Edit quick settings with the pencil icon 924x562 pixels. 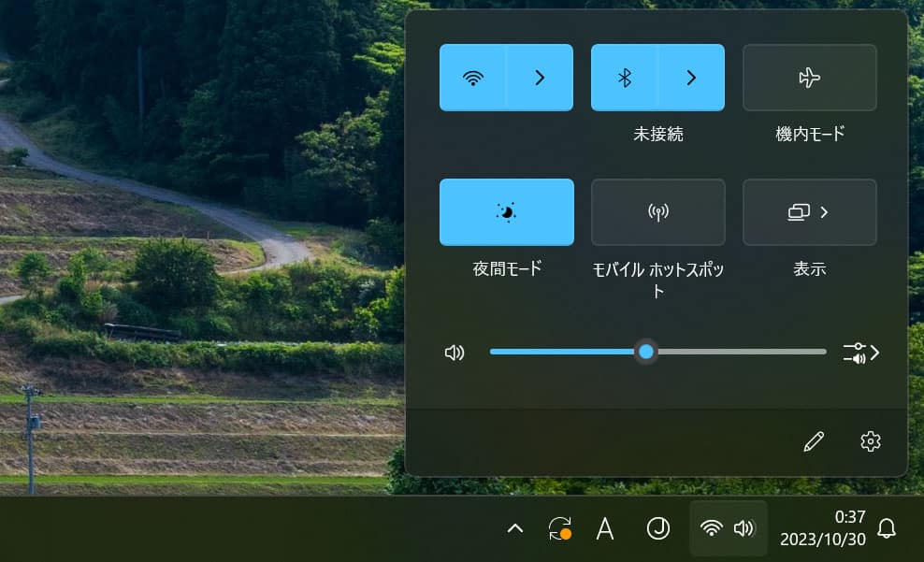(814, 441)
